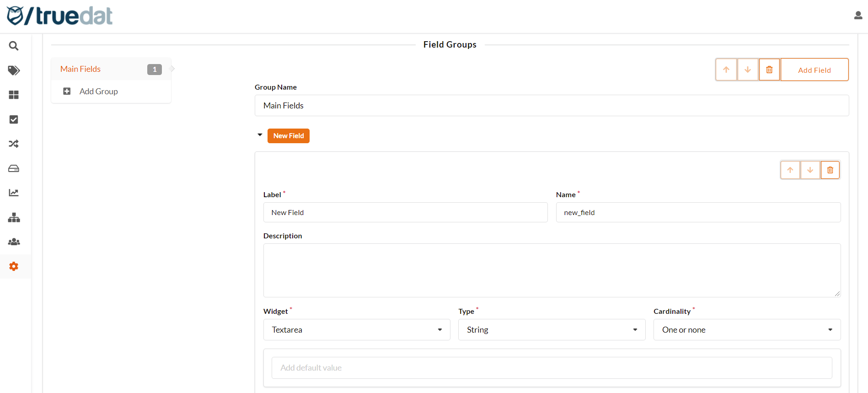This screenshot has height=393, width=868.
Task: Open the Widget dropdown showing Textarea
Action: (357, 330)
